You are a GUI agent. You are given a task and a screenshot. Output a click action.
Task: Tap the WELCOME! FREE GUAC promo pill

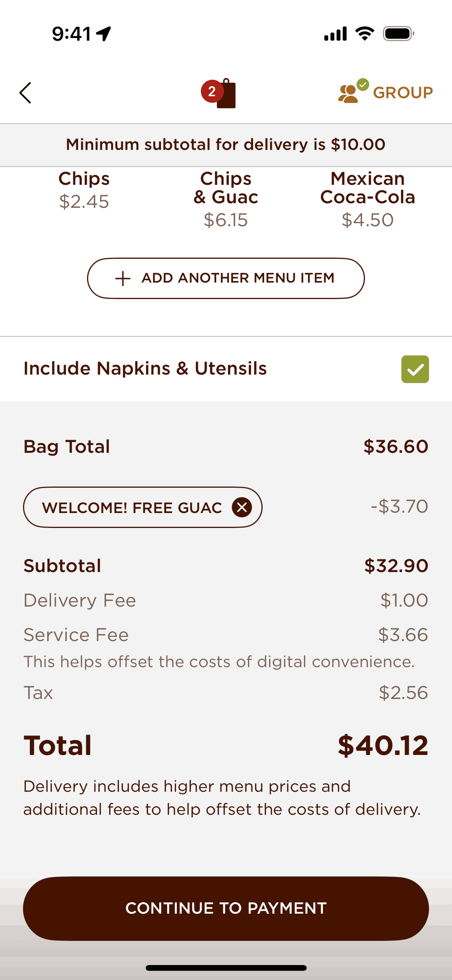[x=132, y=507]
